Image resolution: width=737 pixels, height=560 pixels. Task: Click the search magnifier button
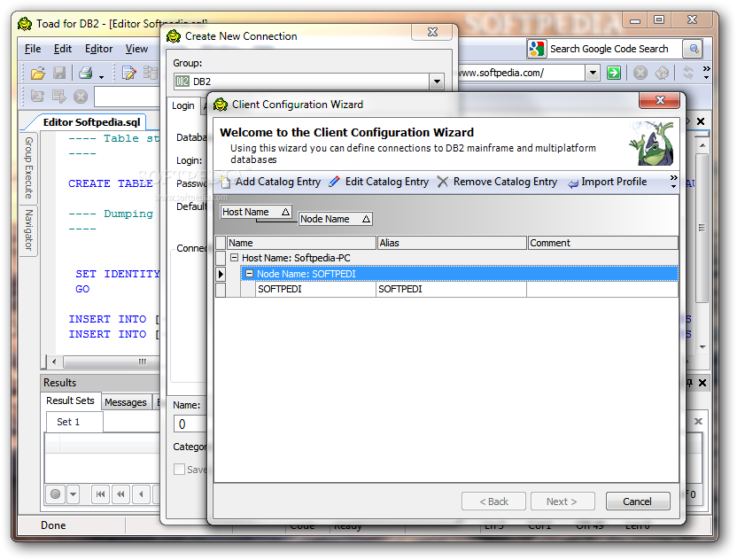click(x=694, y=49)
